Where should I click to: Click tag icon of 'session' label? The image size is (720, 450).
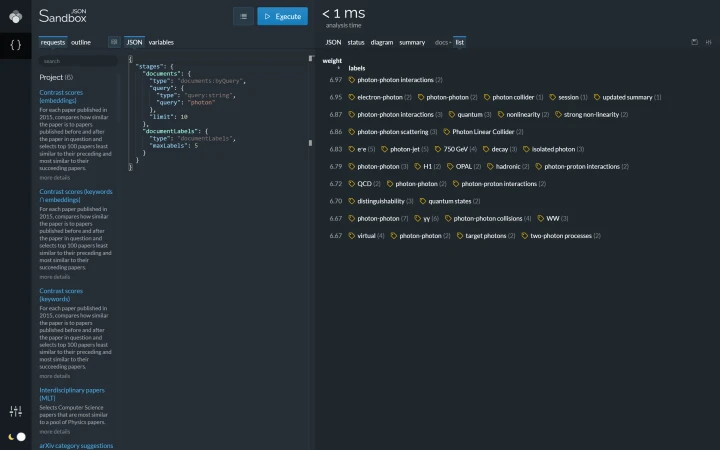(553, 97)
